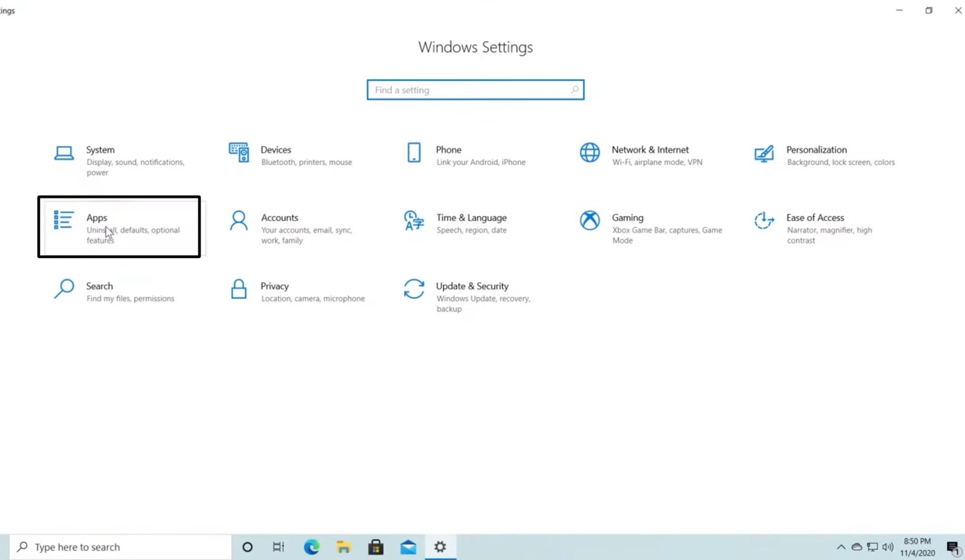Screen dimensions: 965x560
Task: Focus the Find a setting field
Action: coord(475,90)
